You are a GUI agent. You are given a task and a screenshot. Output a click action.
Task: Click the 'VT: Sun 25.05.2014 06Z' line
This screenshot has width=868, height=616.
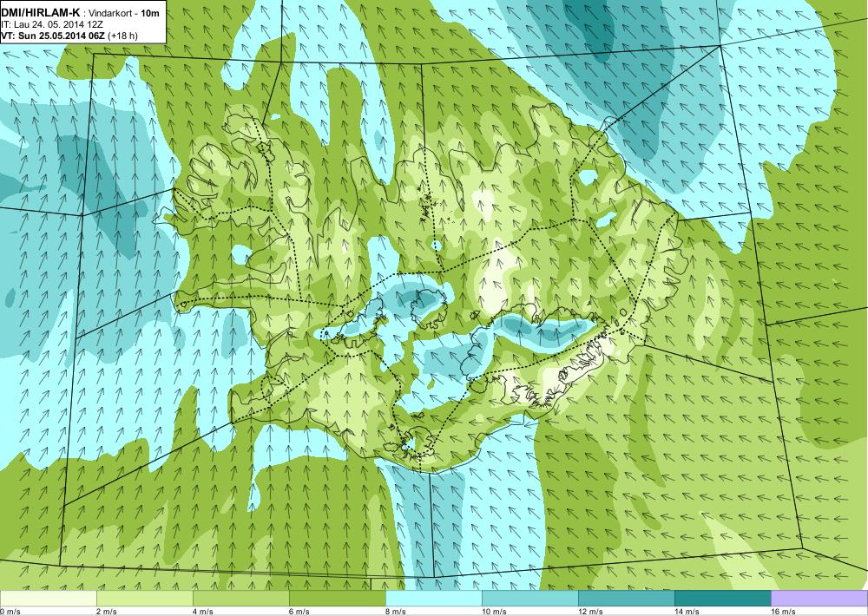[x=53, y=36]
